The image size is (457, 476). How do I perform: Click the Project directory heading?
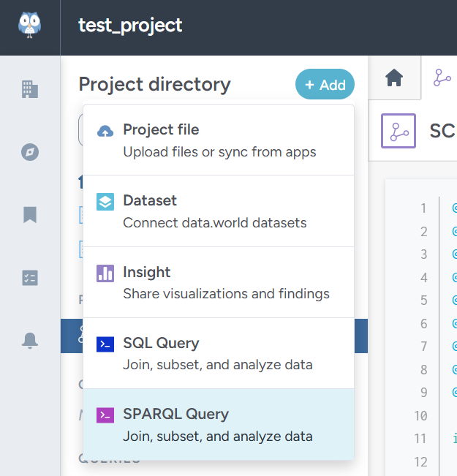pos(154,85)
